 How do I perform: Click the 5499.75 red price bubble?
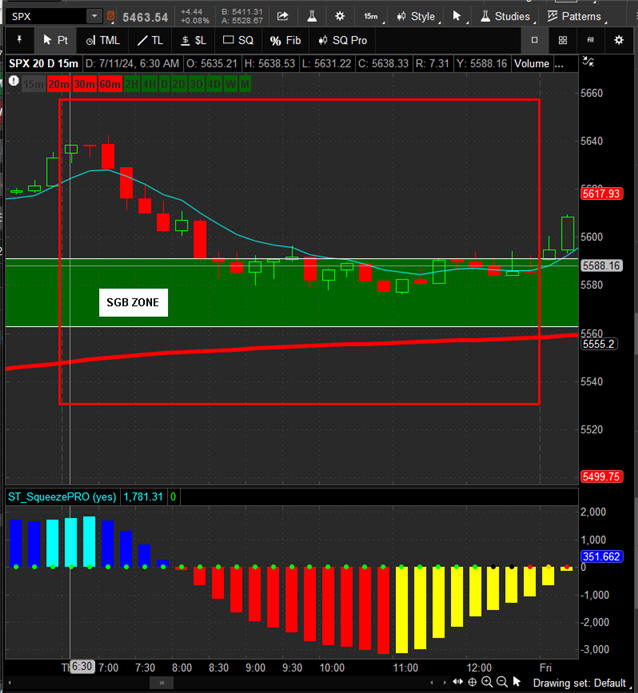(601, 476)
